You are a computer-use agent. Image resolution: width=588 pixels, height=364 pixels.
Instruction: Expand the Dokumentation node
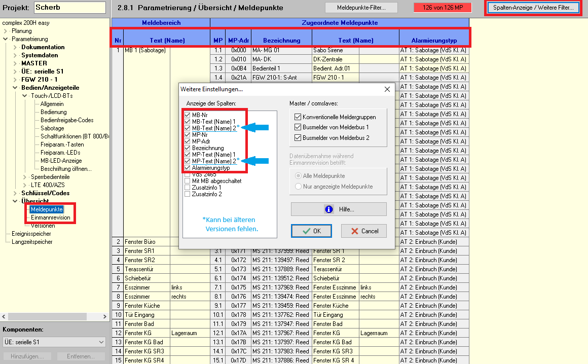(15, 47)
